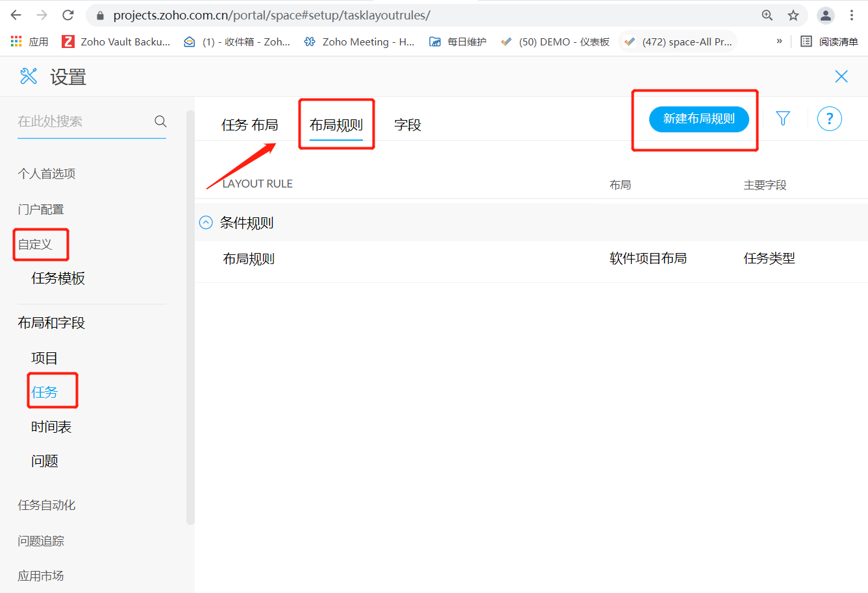
Task: Click the filter funnel icon
Action: (x=783, y=119)
